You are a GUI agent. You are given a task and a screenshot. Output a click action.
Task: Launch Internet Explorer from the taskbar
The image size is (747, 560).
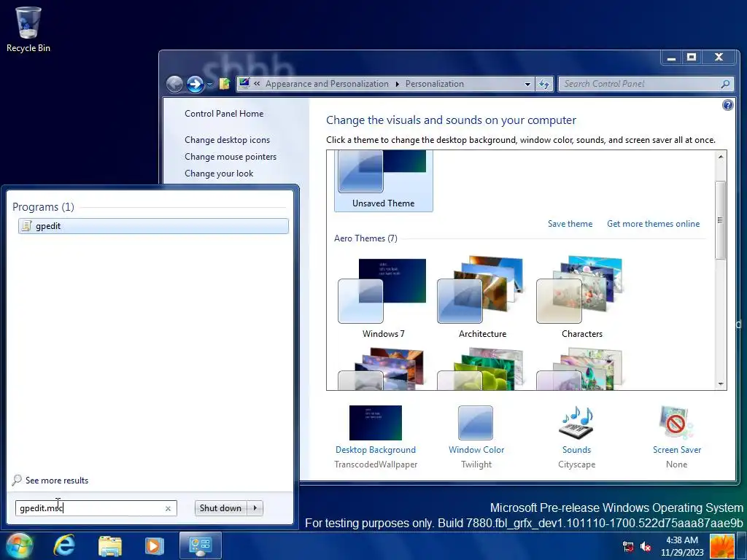[x=64, y=545]
